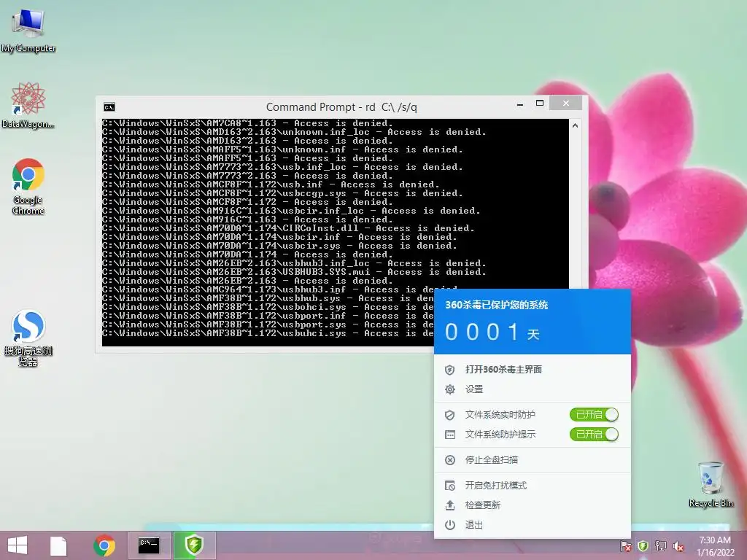Viewport: 747px width, 560px height.
Task: Click the USBHUB3.SYS.mui access denied line
Action: tap(294, 272)
